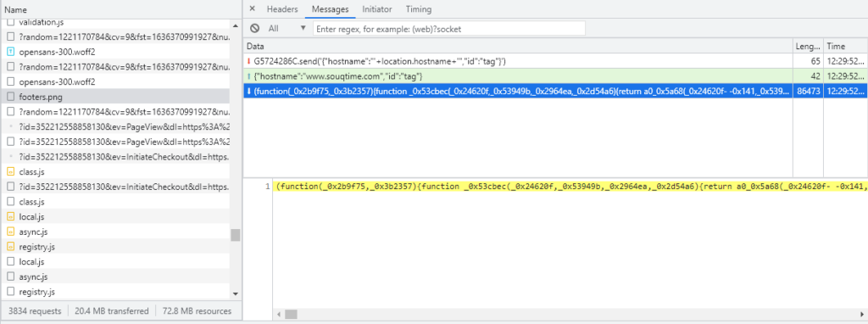This screenshot has height=324, width=868.
Task: Click the down arrow on the selected function message
Action: click(x=249, y=91)
